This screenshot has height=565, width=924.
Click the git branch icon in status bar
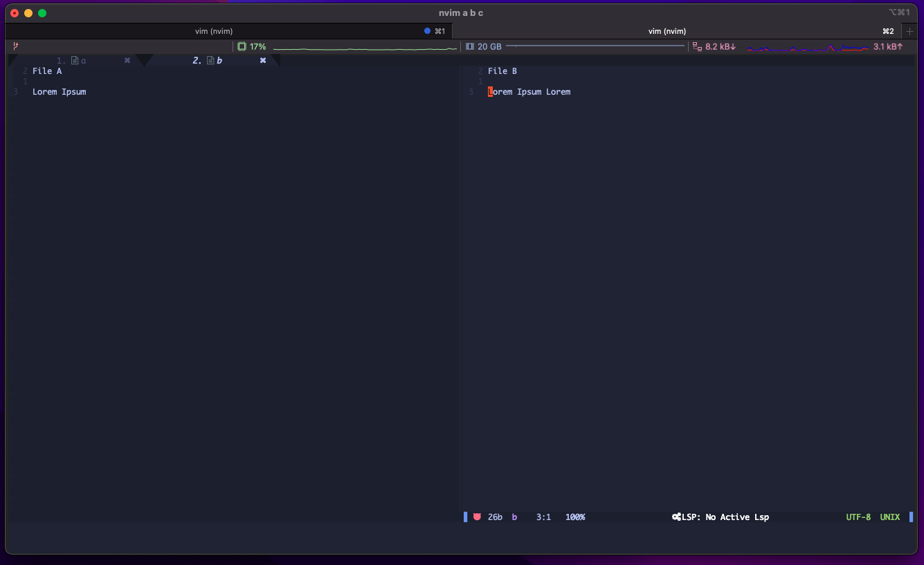point(15,46)
